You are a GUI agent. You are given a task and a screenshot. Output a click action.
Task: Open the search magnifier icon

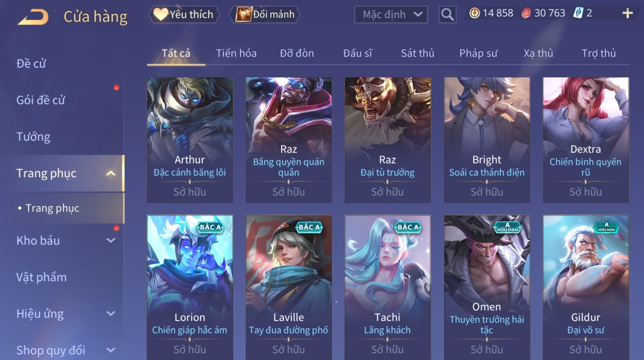point(447,15)
